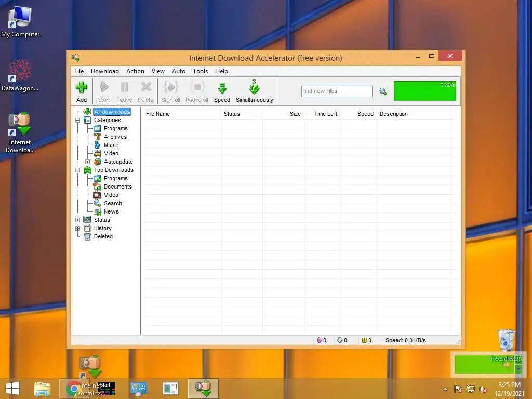Click the paused downloads counter in status bar
The height and width of the screenshot is (399, 532).
[366, 340]
